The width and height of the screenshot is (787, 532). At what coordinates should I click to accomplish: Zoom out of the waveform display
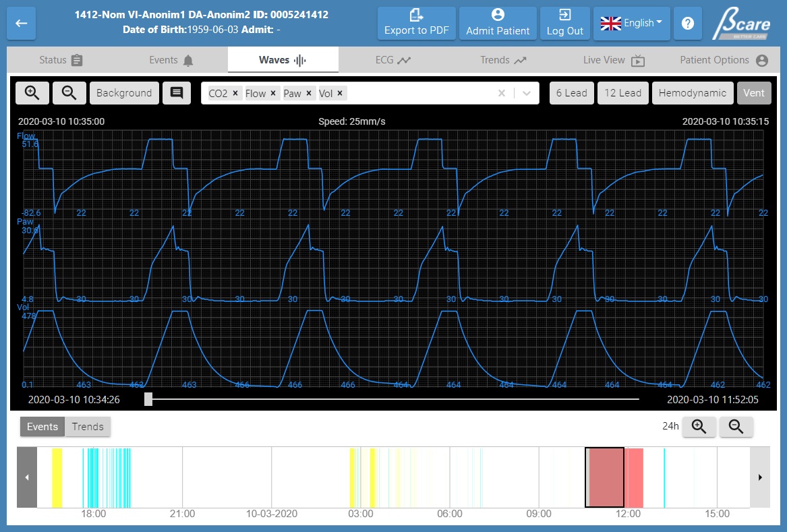[x=69, y=93]
